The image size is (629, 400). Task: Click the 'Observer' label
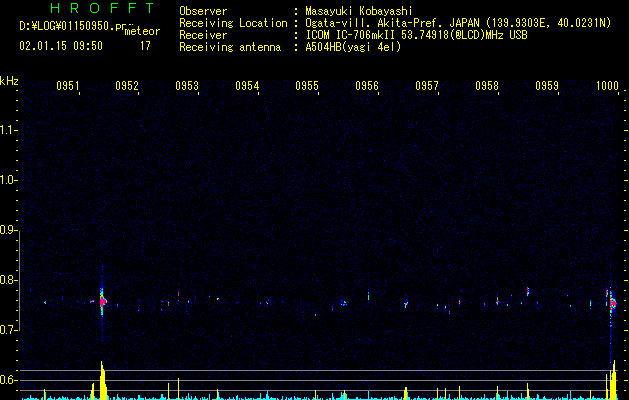point(203,11)
